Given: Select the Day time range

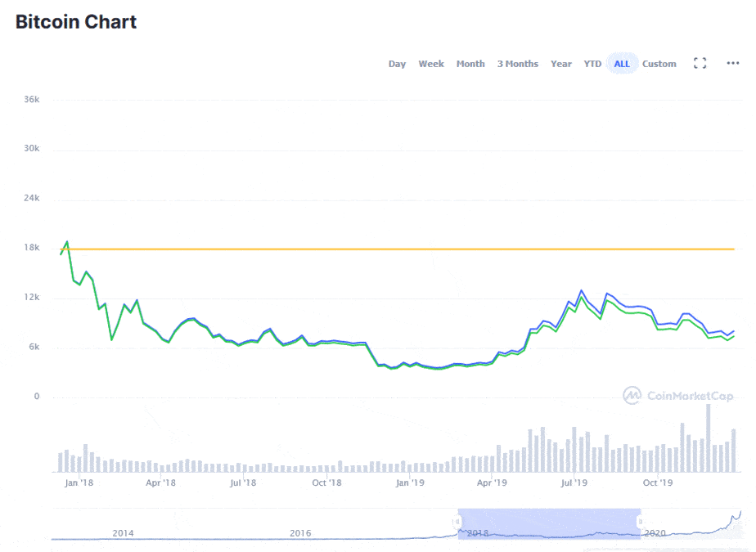Looking at the screenshot, I should [x=397, y=64].
